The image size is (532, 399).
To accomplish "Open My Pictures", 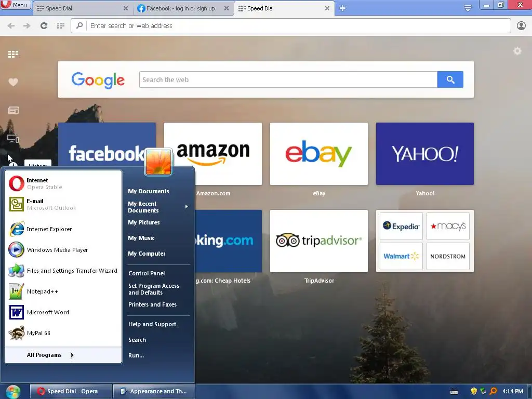I will point(158,222).
